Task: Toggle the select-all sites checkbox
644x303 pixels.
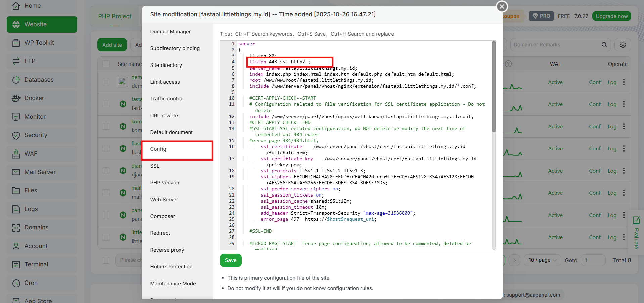Action: click(x=106, y=64)
